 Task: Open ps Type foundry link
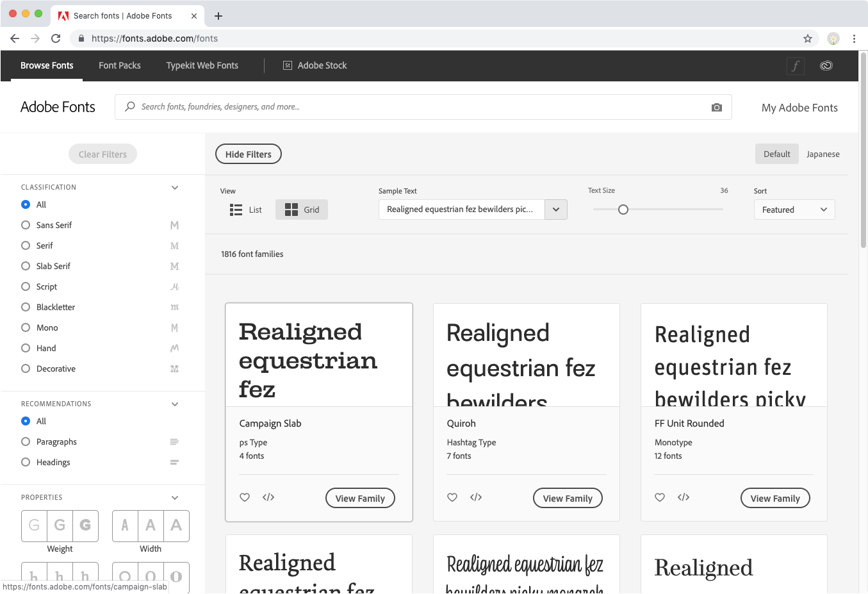point(253,442)
